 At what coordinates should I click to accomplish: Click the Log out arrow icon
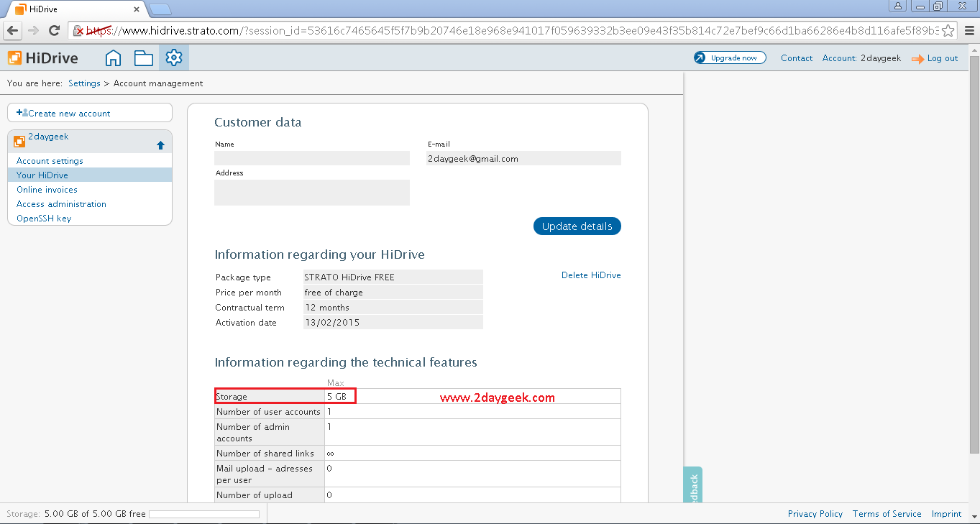[x=917, y=60]
